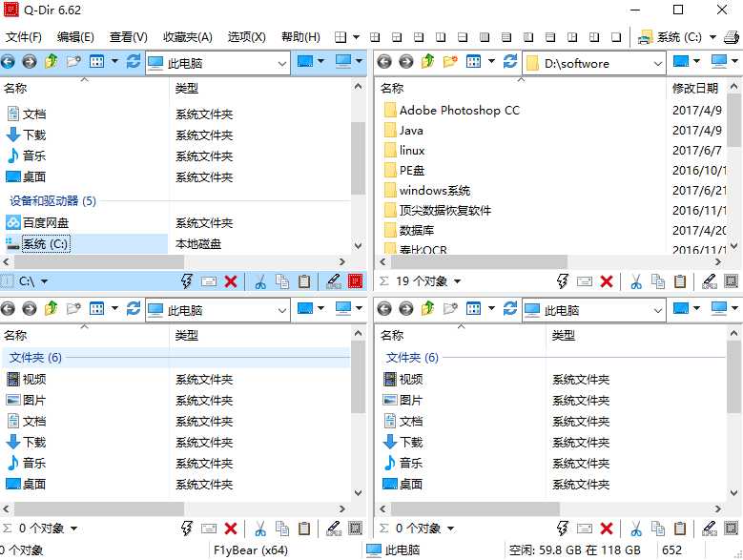
Task: Click scissors cut icon in bottom-left pane
Action: (x=260, y=529)
